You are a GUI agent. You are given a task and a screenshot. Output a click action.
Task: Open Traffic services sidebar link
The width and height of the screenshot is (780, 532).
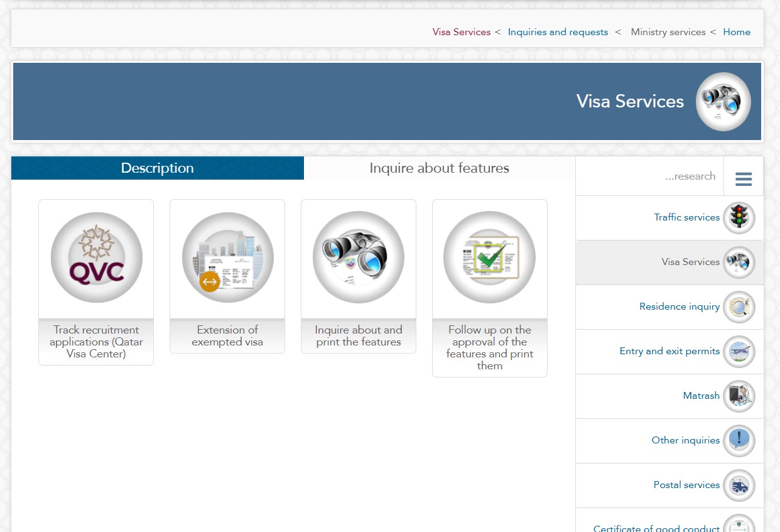(686, 217)
